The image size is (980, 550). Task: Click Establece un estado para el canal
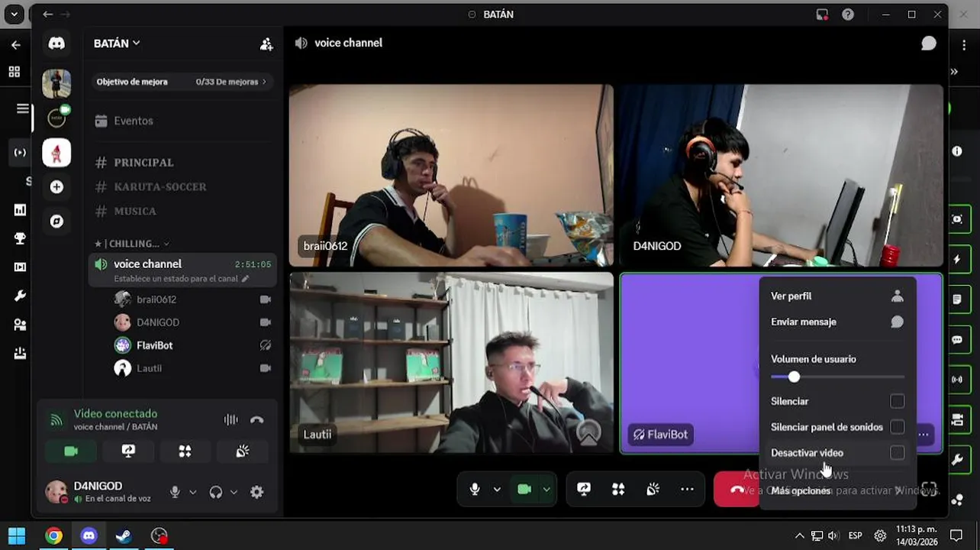pos(181,279)
